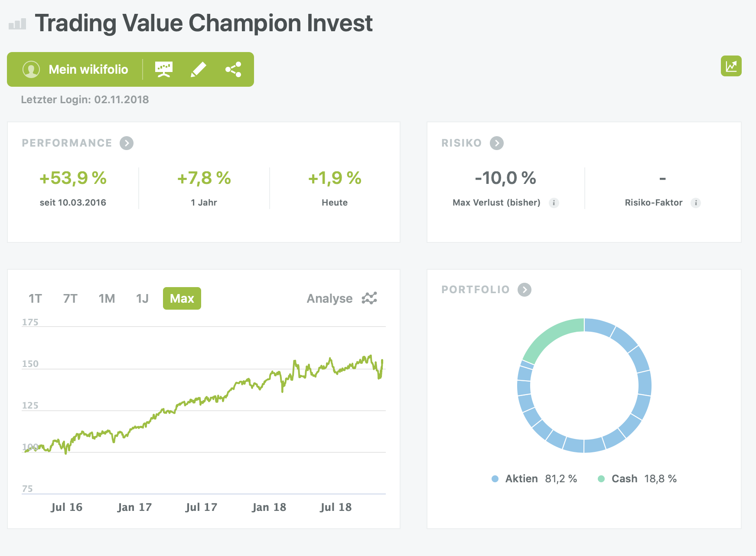This screenshot has height=556, width=756.
Task: Select the Max chart range
Action: pyautogui.click(x=182, y=298)
